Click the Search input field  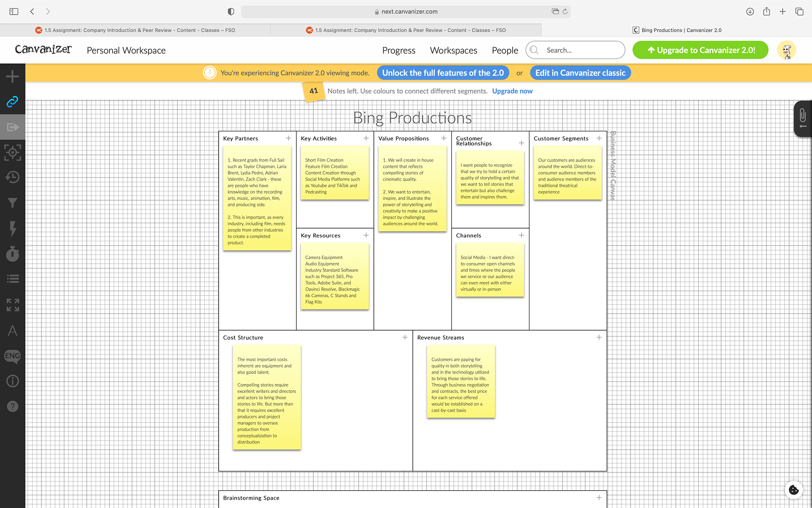575,50
